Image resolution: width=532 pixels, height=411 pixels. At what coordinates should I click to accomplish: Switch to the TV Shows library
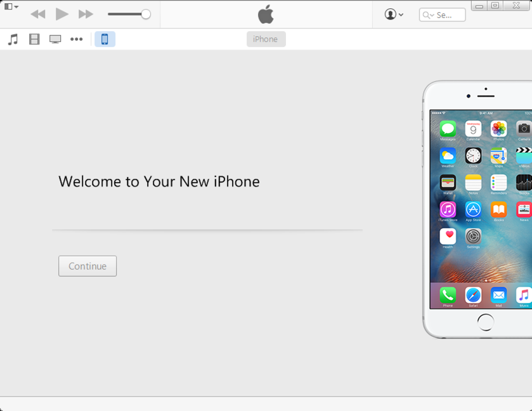pos(55,39)
